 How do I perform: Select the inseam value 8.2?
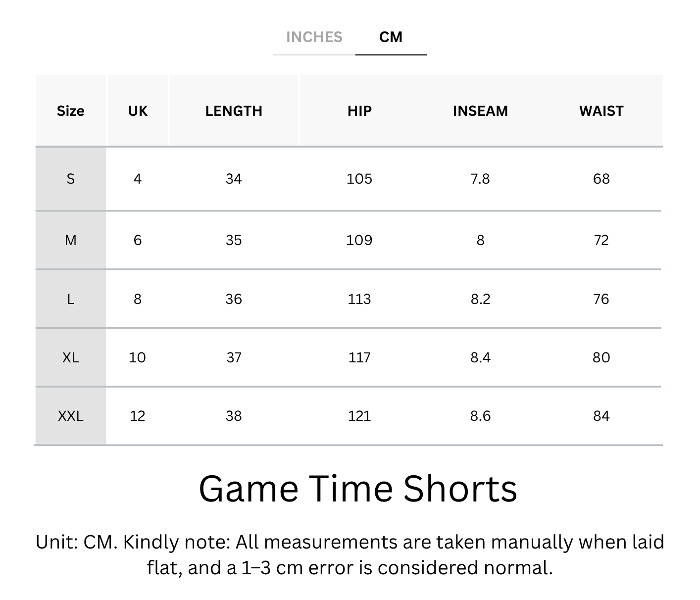[x=480, y=299]
